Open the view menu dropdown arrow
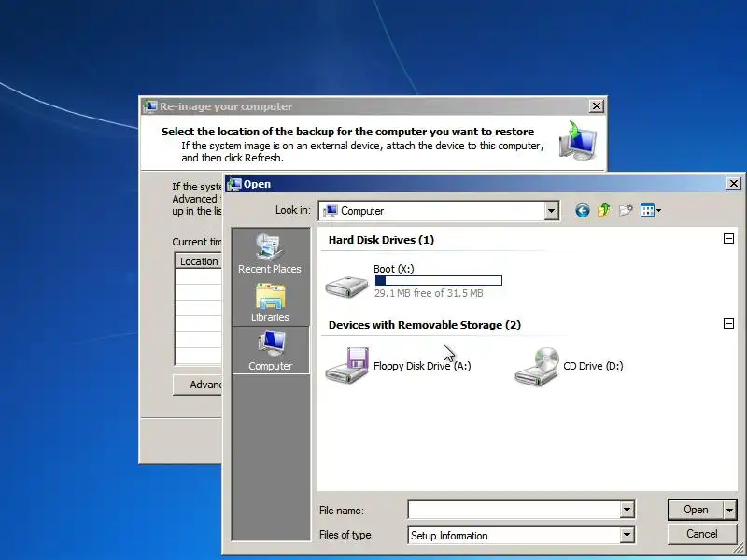 (x=658, y=211)
